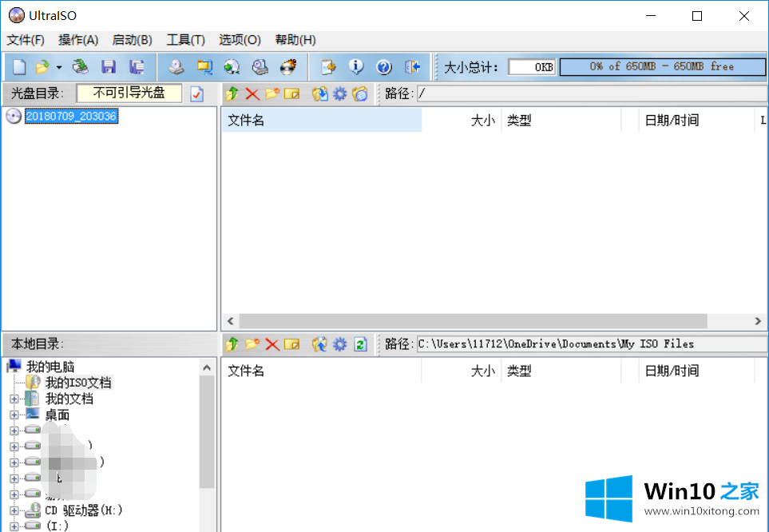
Task: Sort disc files by 大小 column
Action: [462, 121]
